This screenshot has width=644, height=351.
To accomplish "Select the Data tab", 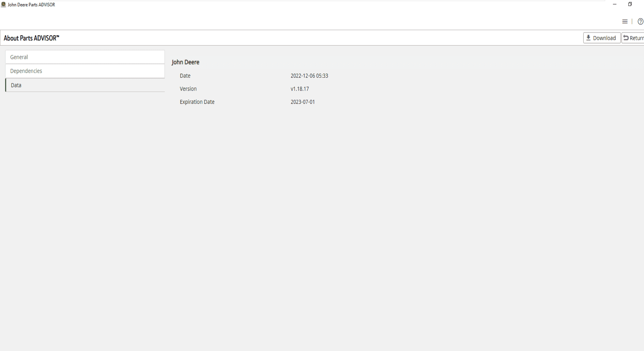I will click(85, 85).
